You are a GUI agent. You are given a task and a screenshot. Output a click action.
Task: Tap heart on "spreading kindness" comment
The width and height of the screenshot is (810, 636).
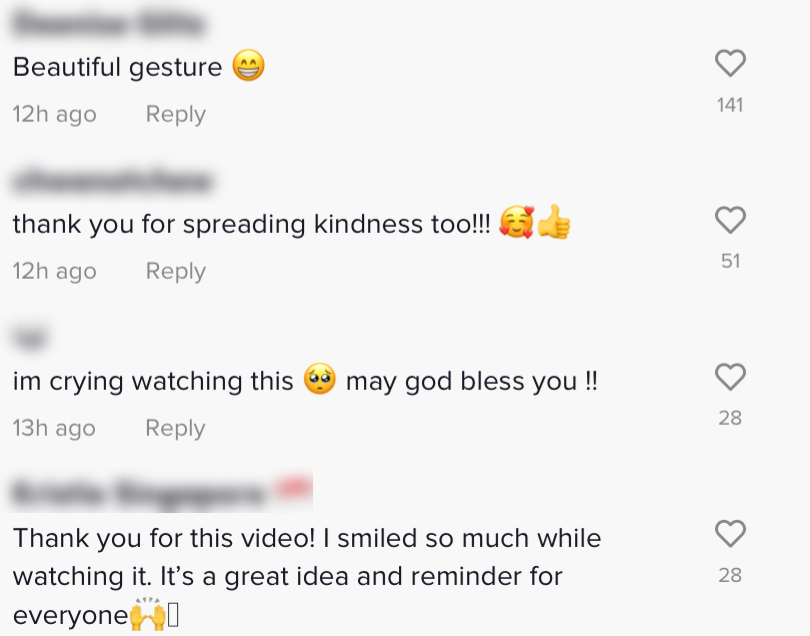point(731,220)
